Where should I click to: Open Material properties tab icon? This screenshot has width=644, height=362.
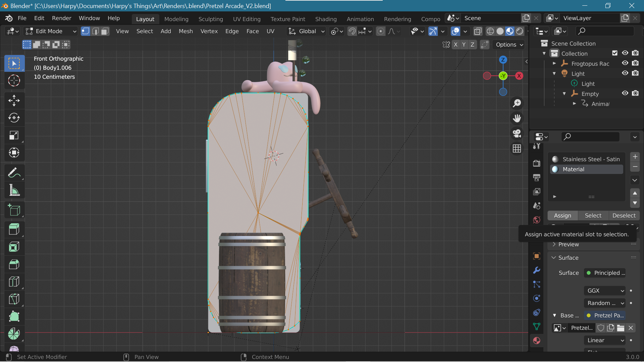tap(537, 341)
